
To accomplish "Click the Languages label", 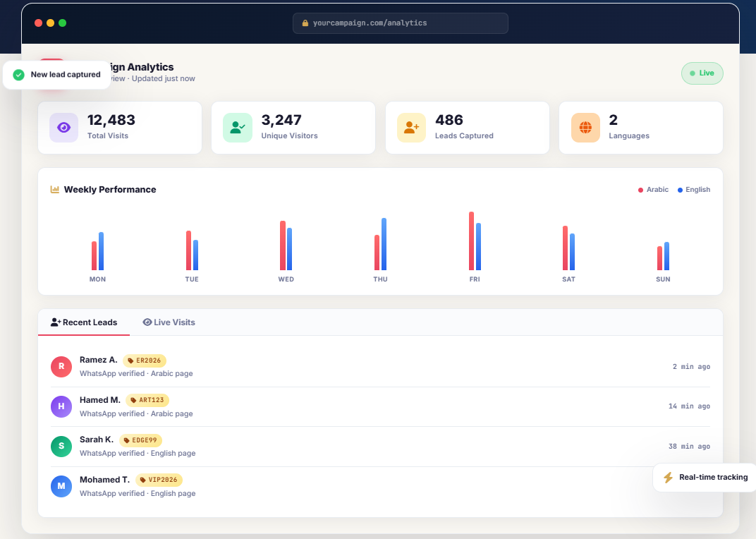I will [x=629, y=136].
